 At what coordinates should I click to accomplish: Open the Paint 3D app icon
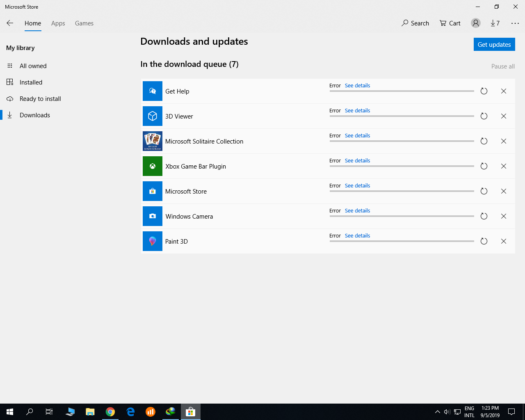153,241
